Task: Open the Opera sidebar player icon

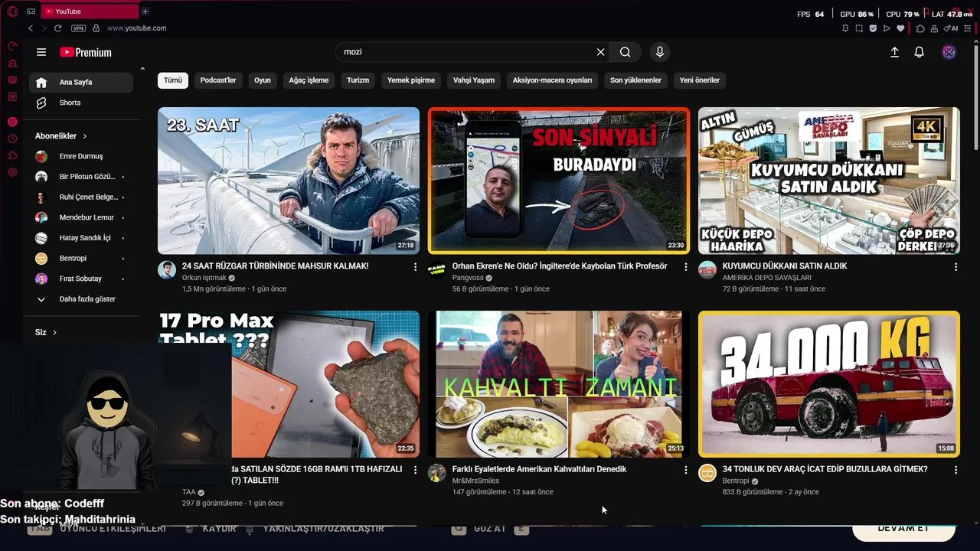Action: [12, 122]
